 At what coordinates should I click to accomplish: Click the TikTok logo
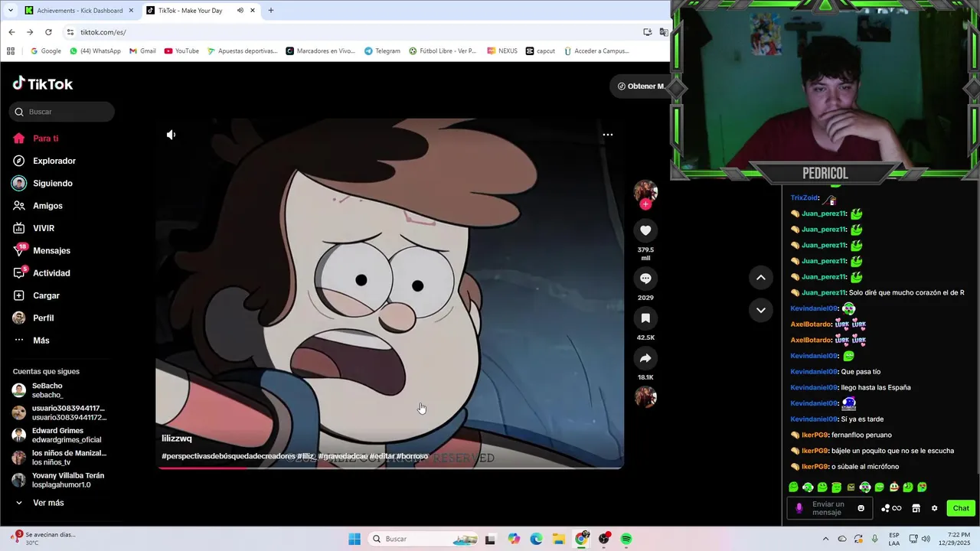pyautogui.click(x=43, y=83)
